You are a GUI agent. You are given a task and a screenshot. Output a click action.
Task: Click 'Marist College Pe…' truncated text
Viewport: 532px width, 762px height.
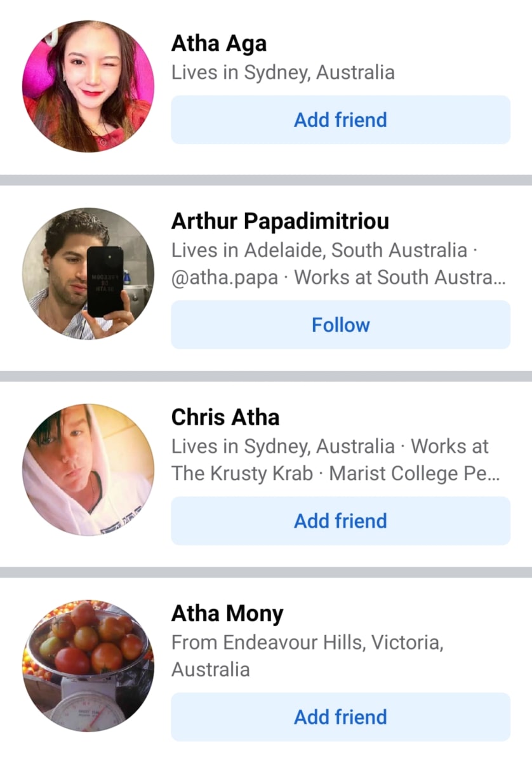click(x=415, y=474)
